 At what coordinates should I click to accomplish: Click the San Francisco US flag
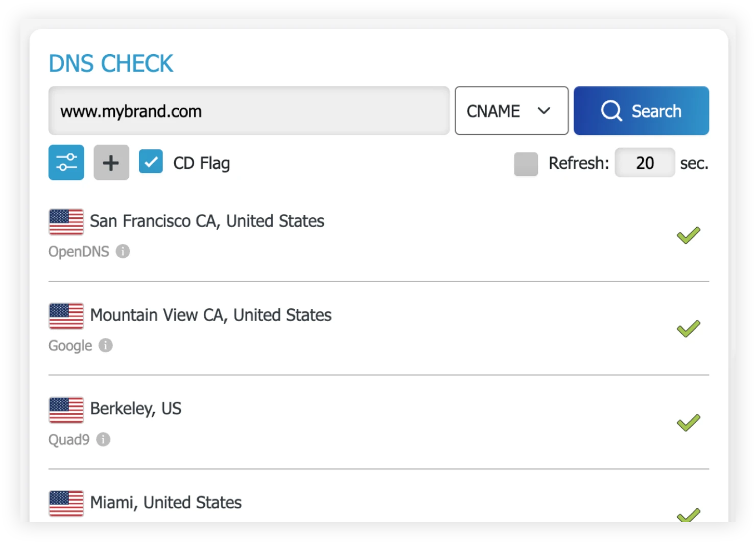point(66,222)
